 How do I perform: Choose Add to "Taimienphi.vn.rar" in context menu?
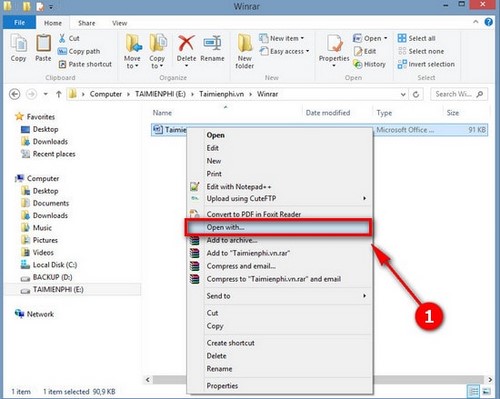pyautogui.click(x=248, y=253)
